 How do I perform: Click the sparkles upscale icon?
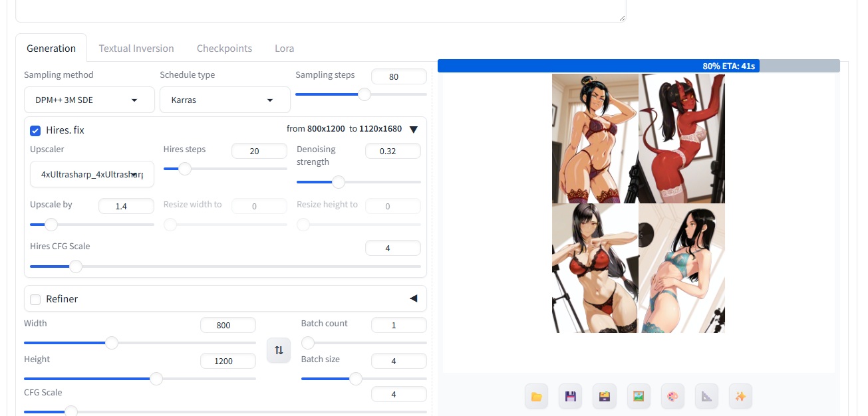(x=740, y=397)
